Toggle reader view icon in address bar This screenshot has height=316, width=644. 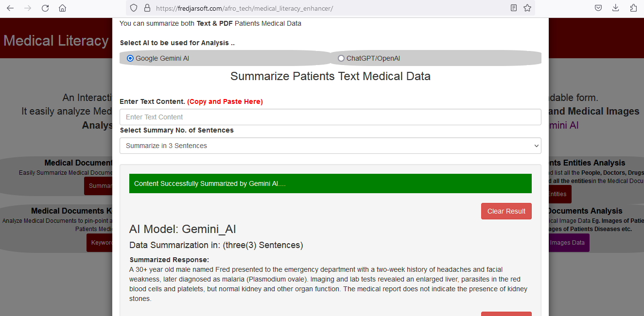coord(514,8)
